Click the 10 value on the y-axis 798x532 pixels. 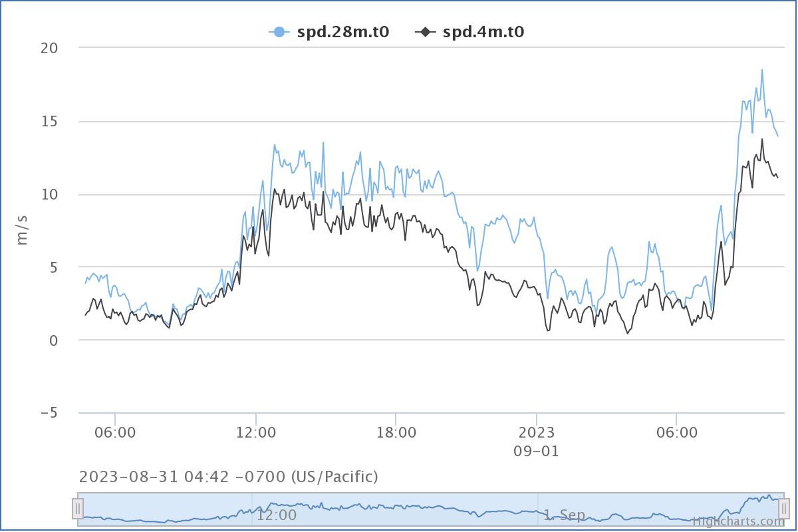50,194
